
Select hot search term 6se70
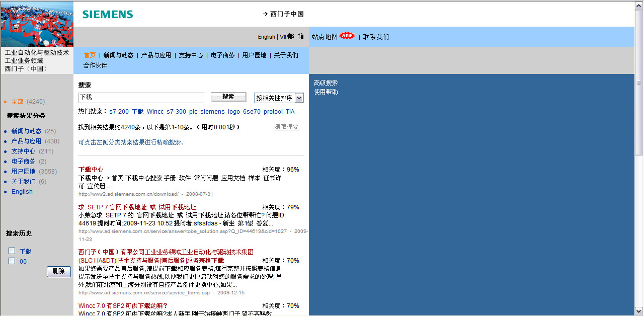[x=252, y=112]
